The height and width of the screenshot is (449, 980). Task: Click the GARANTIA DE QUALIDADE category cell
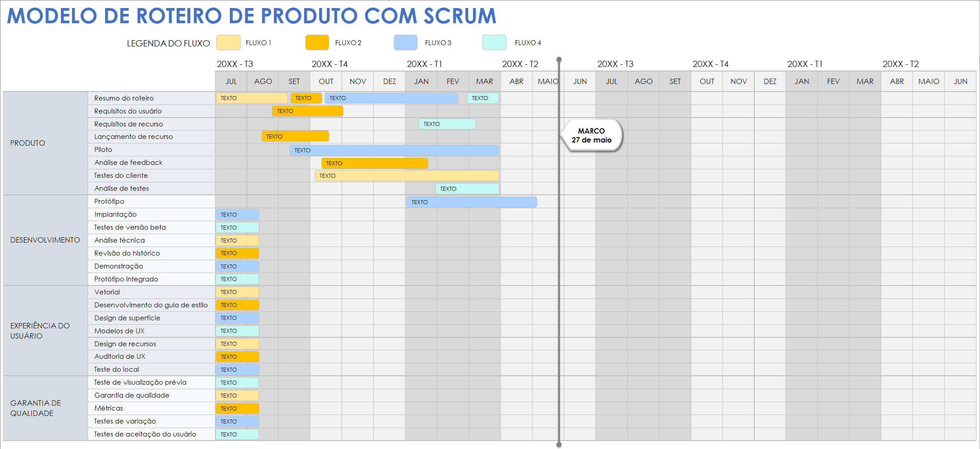(46, 408)
